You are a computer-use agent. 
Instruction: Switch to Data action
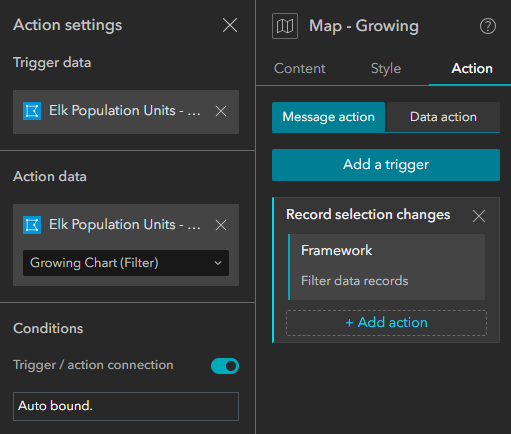pyautogui.click(x=443, y=117)
